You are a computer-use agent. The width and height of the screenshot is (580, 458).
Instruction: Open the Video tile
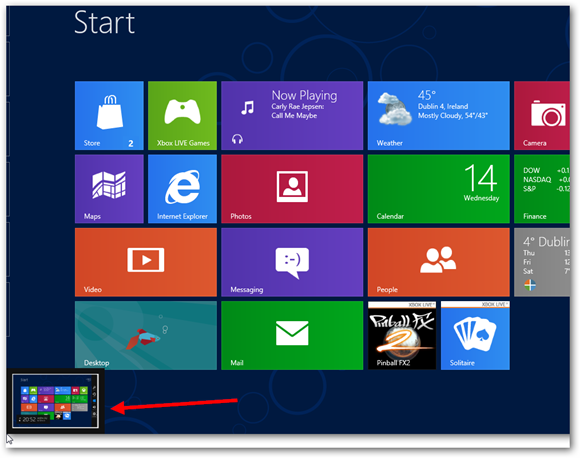(x=146, y=262)
